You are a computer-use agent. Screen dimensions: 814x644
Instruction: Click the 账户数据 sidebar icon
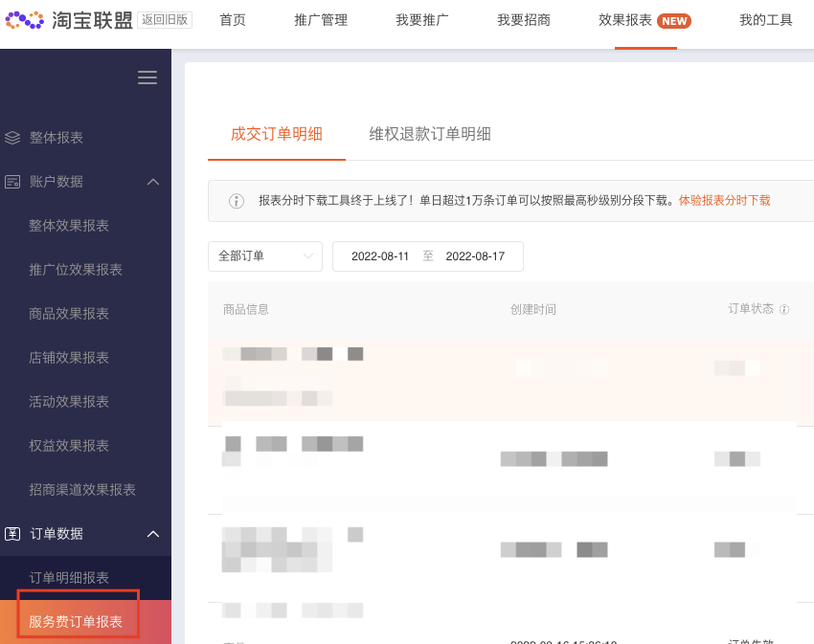(12, 182)
